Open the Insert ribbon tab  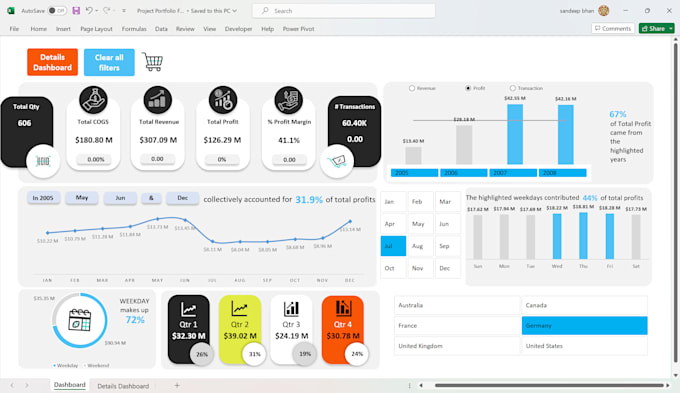point(63,29)
